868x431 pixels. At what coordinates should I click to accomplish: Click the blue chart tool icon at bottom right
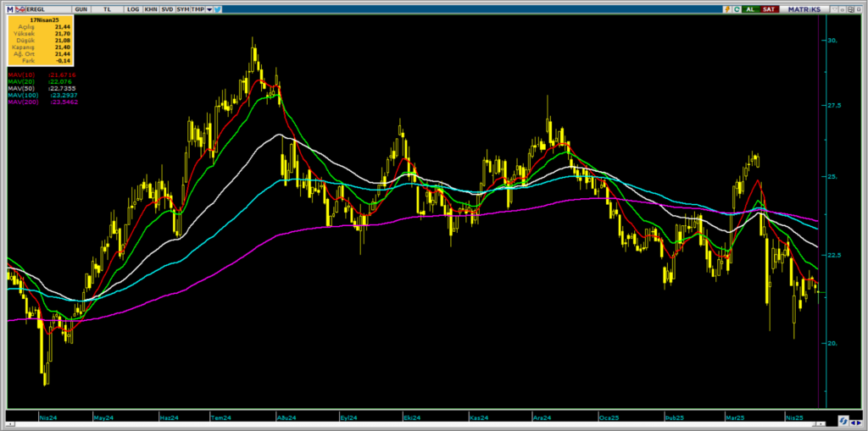(844, 421)
